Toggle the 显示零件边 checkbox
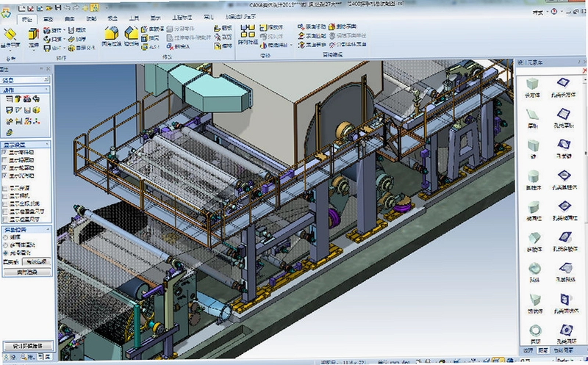The width and height of the screenshot is (588, 365). point(4,152)
